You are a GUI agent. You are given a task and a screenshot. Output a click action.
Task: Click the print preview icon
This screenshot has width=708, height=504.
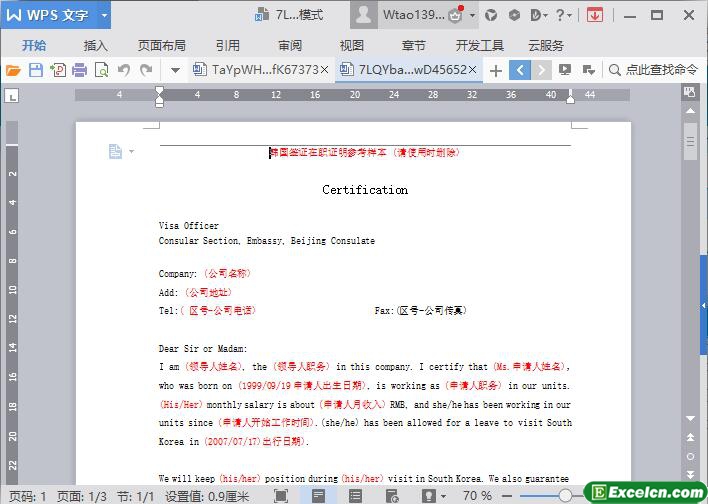[x=102, y=70]
